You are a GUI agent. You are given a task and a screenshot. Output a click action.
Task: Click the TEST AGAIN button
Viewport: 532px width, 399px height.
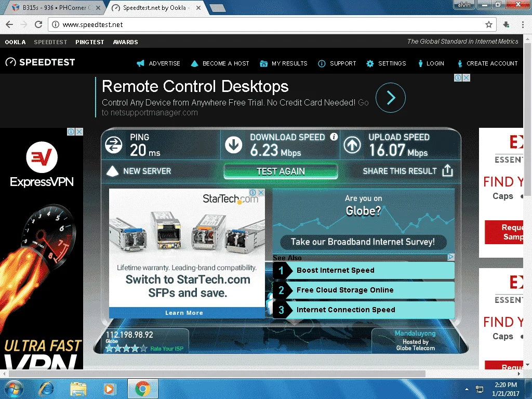tap(281, 171)
